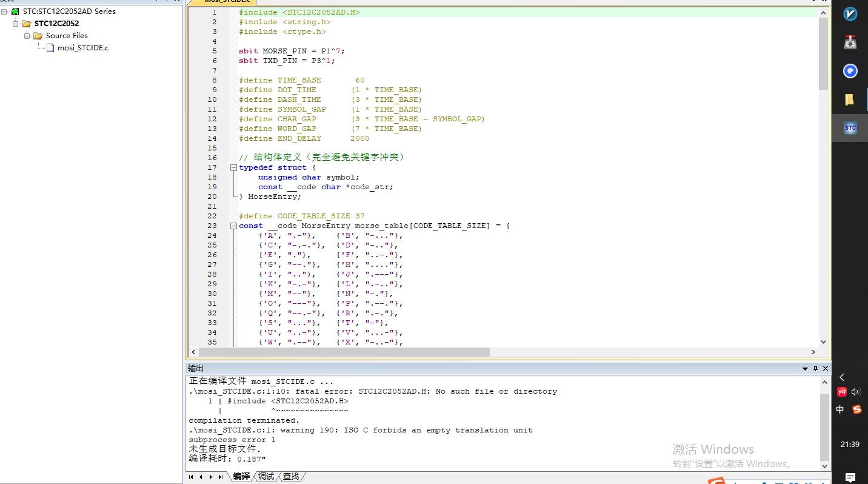
Task: Go to the last output tab arrow
Action: coord(220,477)
